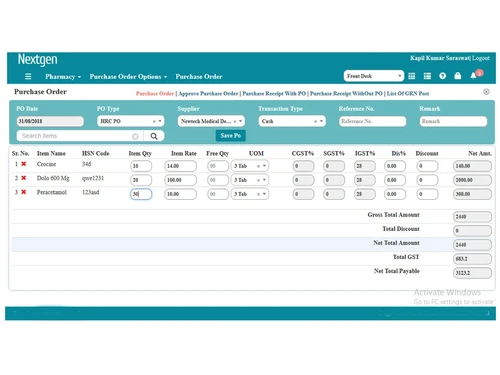Open the notifications bell icon
Screen dimensions: 500x375
(x=473, y=76)
